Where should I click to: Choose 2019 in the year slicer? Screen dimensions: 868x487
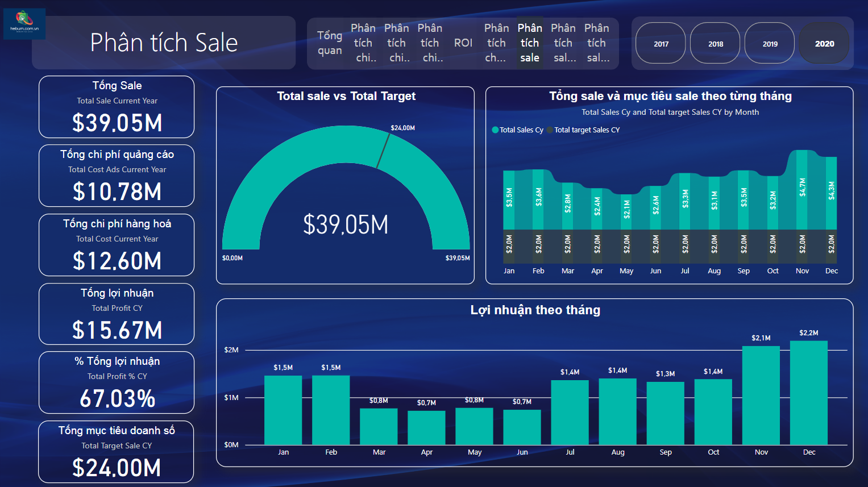(770, 43)
